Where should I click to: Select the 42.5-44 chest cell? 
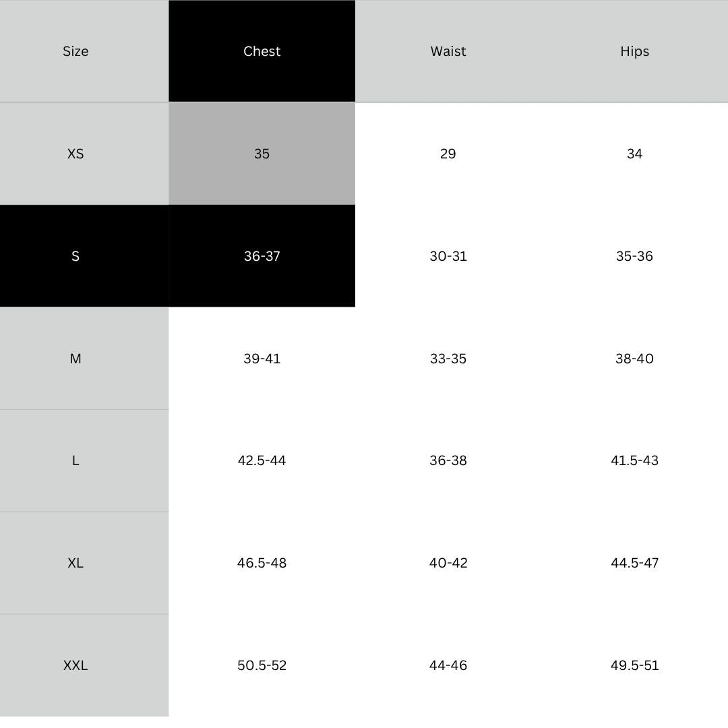coord(262,460)
